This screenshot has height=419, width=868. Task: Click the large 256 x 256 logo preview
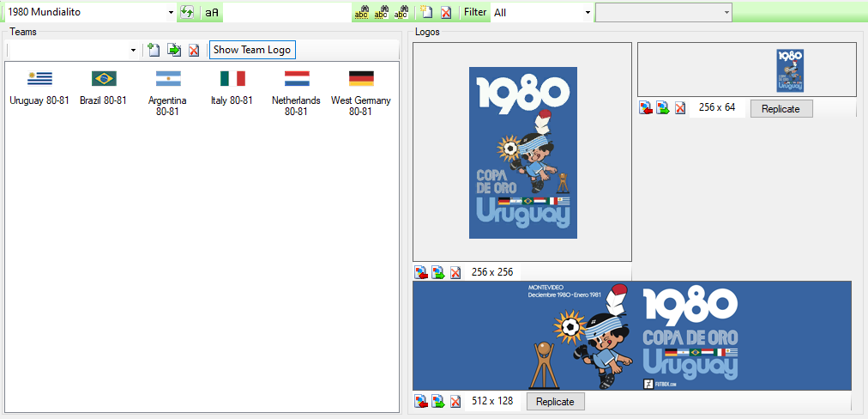[x=522, y=152]
